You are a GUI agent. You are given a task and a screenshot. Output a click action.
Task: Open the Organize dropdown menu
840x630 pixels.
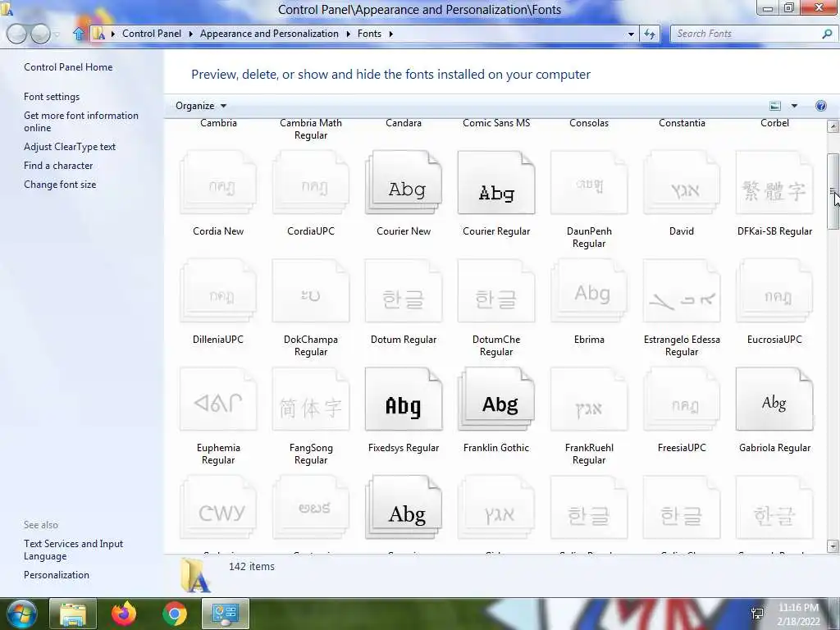[x=201, y=106]
